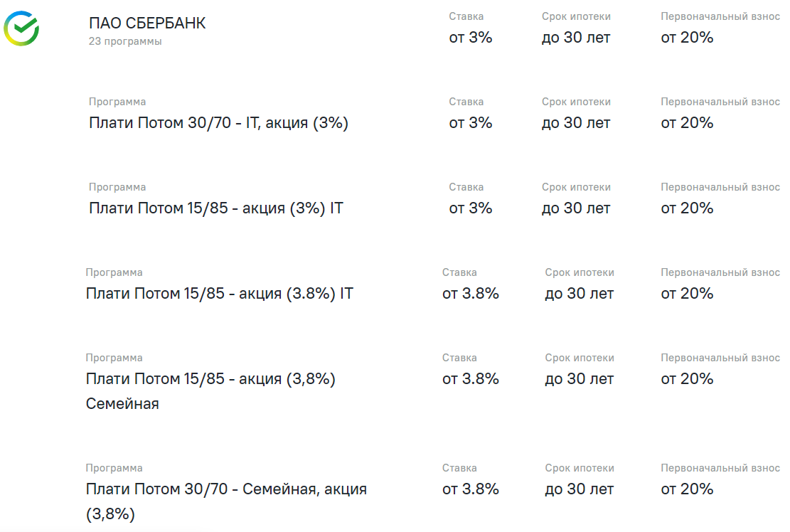Viewport: 790px width, 532px height.
Task: Click mortgage term of 15/85 (3%) IT program
Action: click(576, 208)
